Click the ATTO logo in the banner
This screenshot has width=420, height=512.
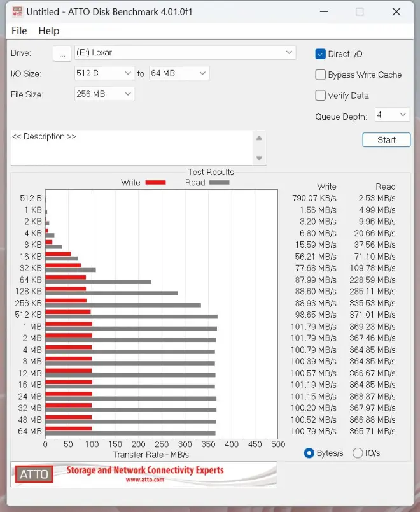pos(33,474)
